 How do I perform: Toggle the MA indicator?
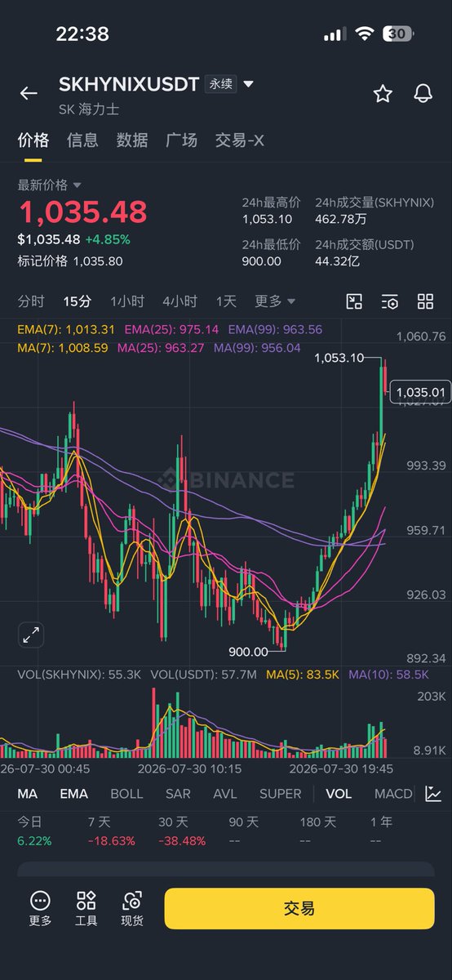pyautogui.click(x=28, y=794)
